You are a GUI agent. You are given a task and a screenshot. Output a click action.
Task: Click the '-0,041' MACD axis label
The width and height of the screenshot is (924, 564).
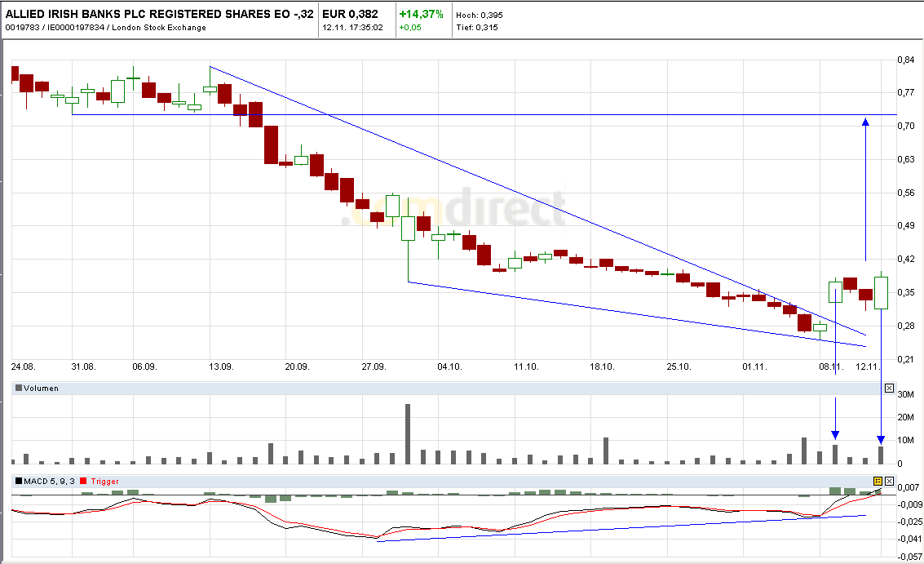[x=909, y=539]
